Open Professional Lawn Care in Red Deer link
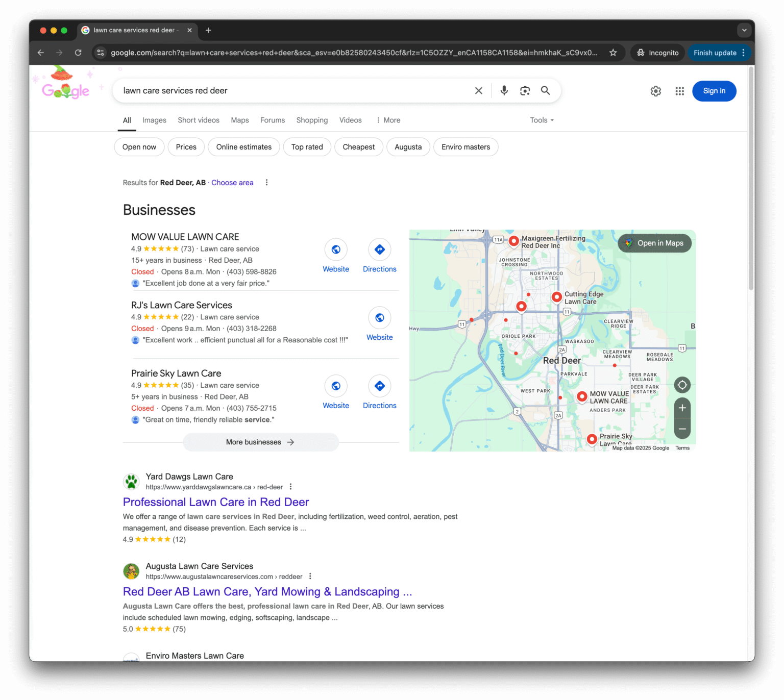This screenshot has width=784, height=700. [x=216, y=502]
